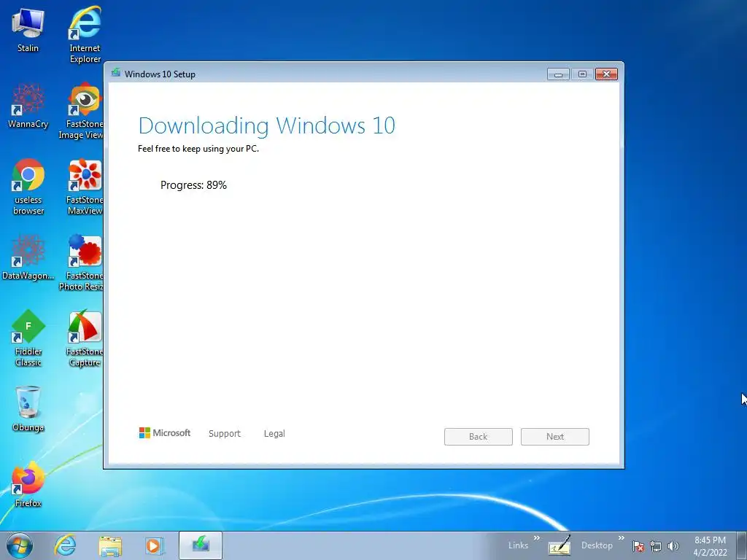Open the network status tray icon
The height and width of the screenshot is (560, 747).
(x=656, y=546)
